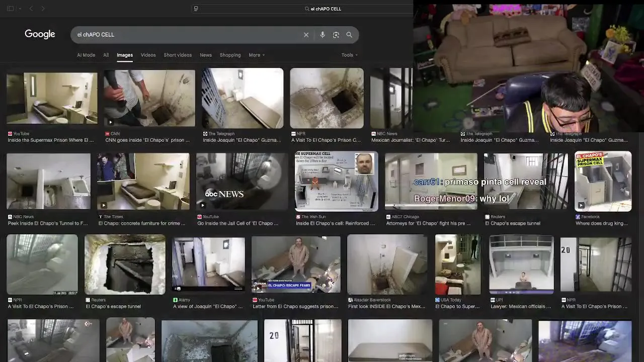Click the CNN source favicon
The height and width of the screenshot is (362, 644).
[x=107, y=134]
